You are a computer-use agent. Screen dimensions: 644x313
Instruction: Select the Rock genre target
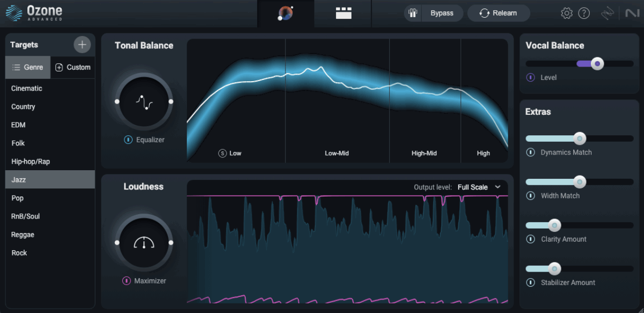point(50,253)
